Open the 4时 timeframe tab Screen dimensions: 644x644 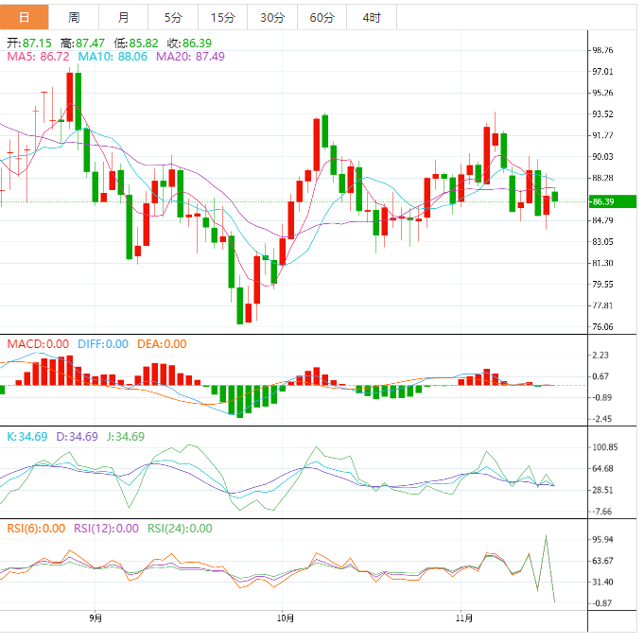point(372,17)
